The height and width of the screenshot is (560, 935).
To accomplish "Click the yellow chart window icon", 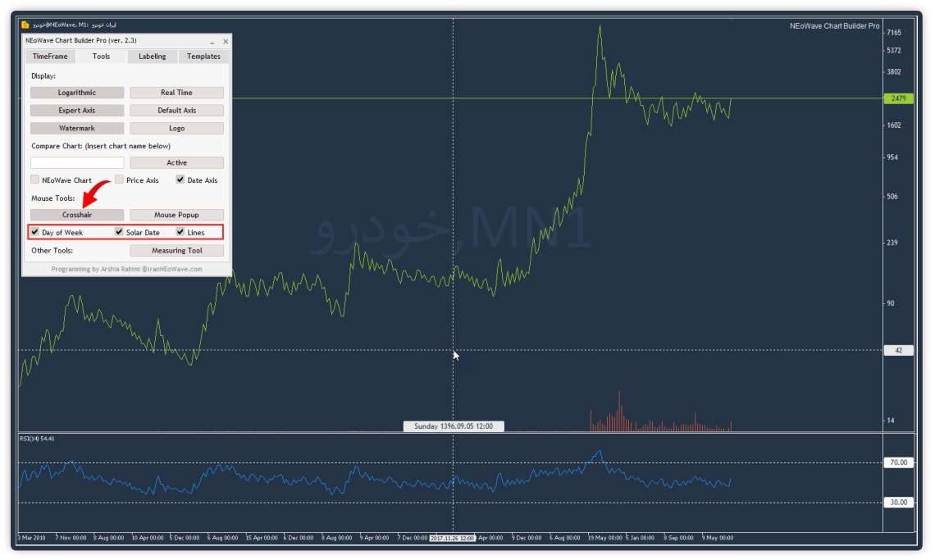I will coord(25,25).
